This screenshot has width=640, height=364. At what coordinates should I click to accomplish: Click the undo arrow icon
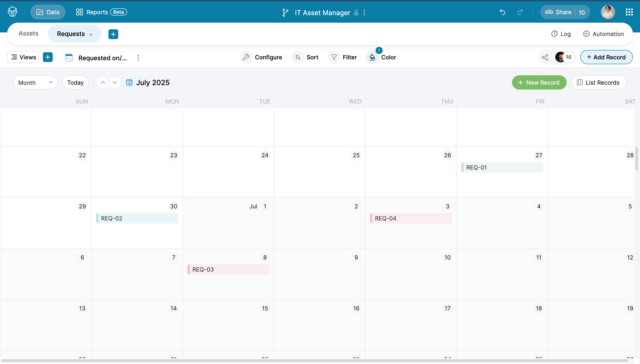(502, 12)
